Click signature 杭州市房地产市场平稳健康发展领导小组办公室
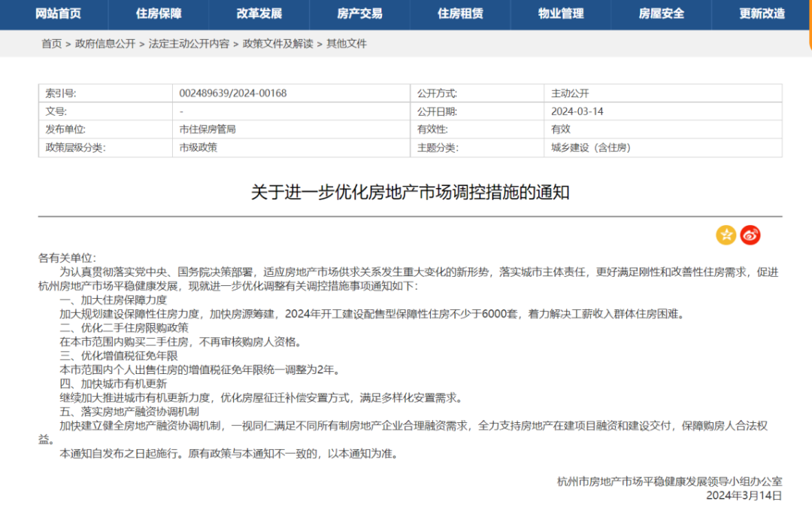The height and width of the screenshot is (511, 812). click(669, 482)
